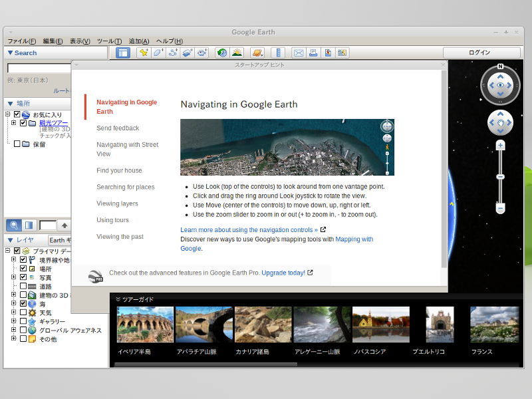Toggle the sidebar panel toolbar icon
This screenshot has height=399, width=532.
(123, 53)
